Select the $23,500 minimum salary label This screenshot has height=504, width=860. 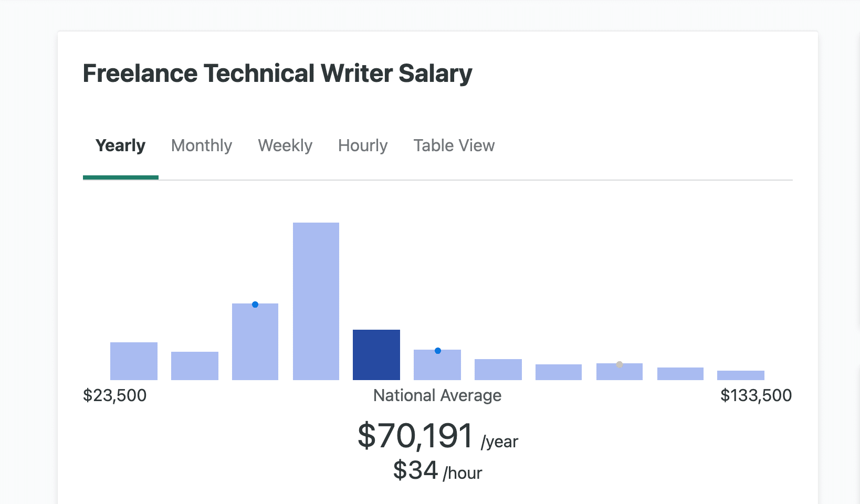(115, 395)
